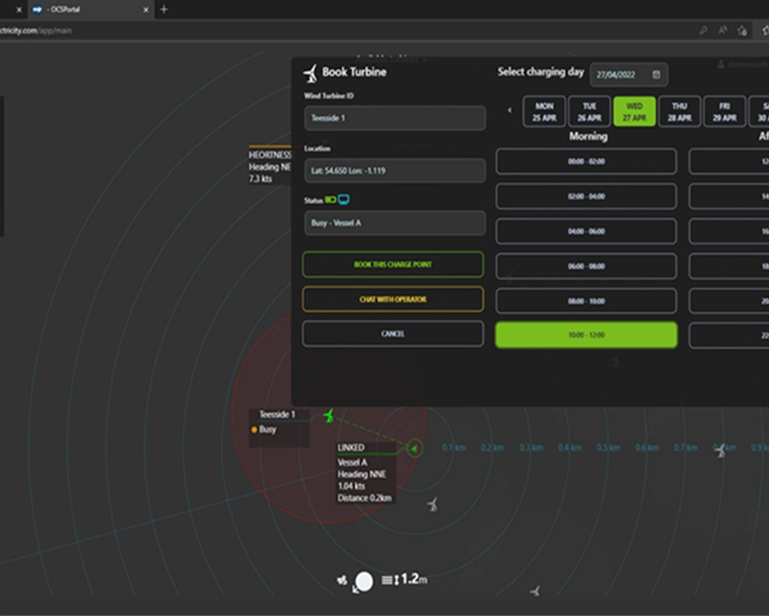Click the 7.3 kts vessel speed text
The height and width of the screenshot is (616, 769).
(x=260, y=179)
